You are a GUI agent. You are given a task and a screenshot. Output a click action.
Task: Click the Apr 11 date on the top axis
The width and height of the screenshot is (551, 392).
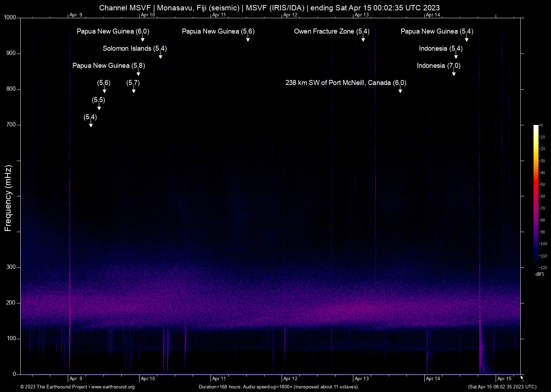219,15
